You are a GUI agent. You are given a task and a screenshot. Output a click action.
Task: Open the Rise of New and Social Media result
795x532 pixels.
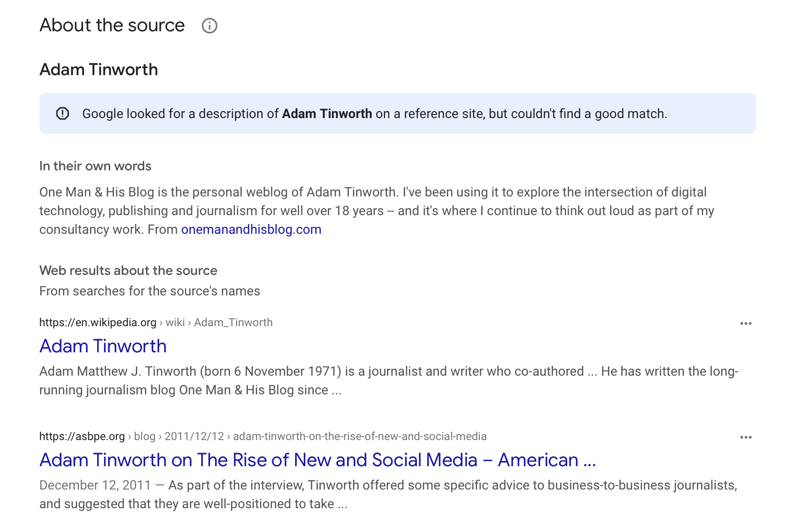tap(317, 460)
